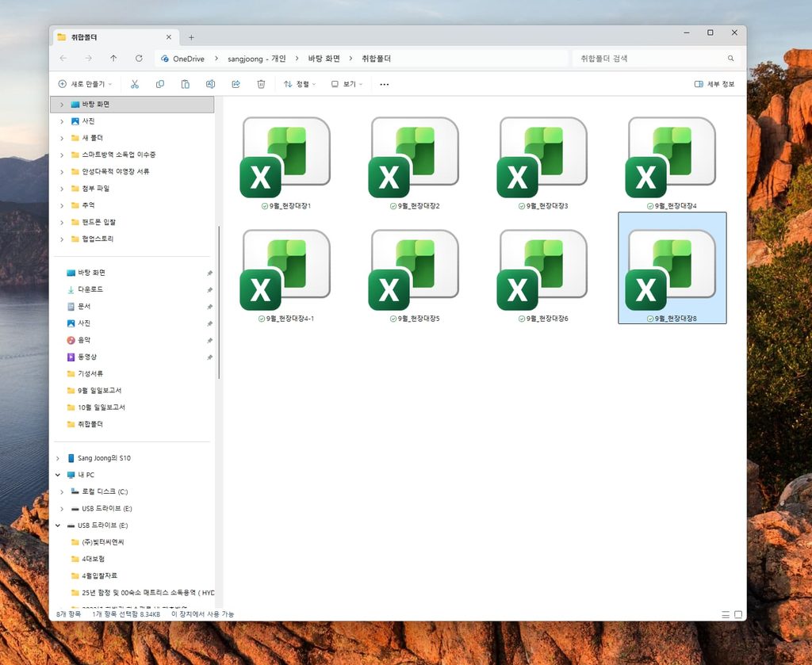Click the Copy icon in the toolbar
Viewport: 812px width, 665px height.
pyautogui.click(x=160, y=84)
